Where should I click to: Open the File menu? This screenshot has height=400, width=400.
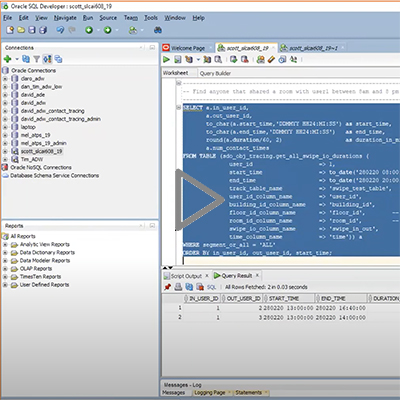point(8,18)
